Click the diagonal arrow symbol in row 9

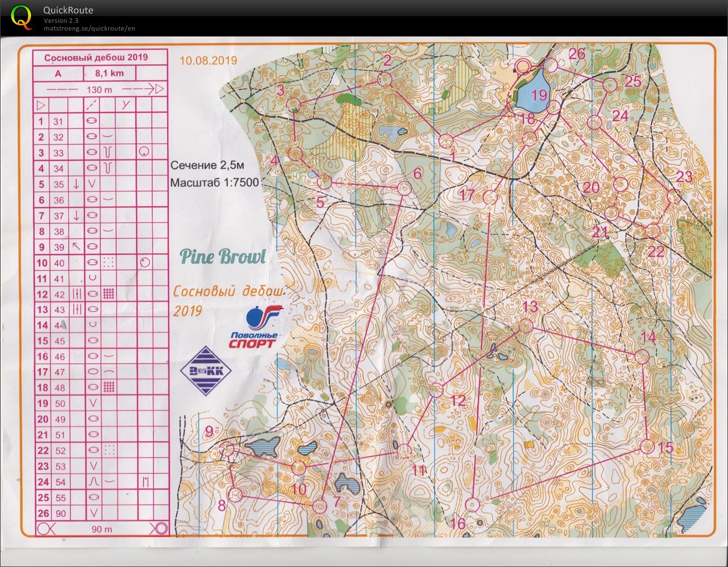[76, 247]
